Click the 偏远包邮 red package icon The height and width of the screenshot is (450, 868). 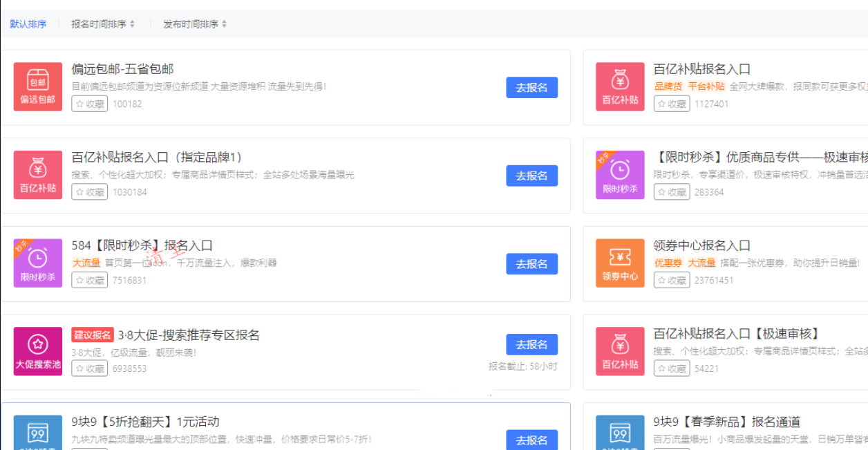tap(38, 86)
